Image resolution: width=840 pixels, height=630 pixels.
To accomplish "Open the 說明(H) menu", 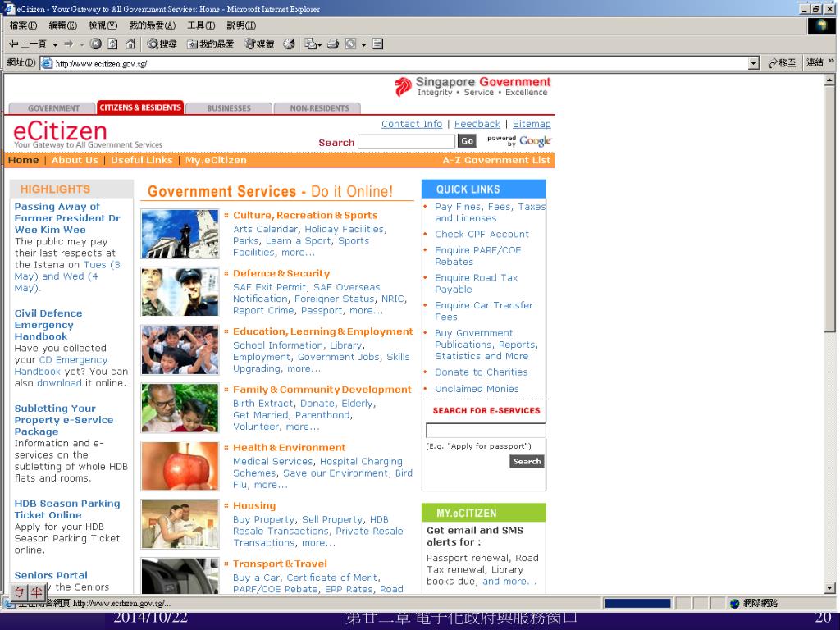I will (x=241, y=25).
